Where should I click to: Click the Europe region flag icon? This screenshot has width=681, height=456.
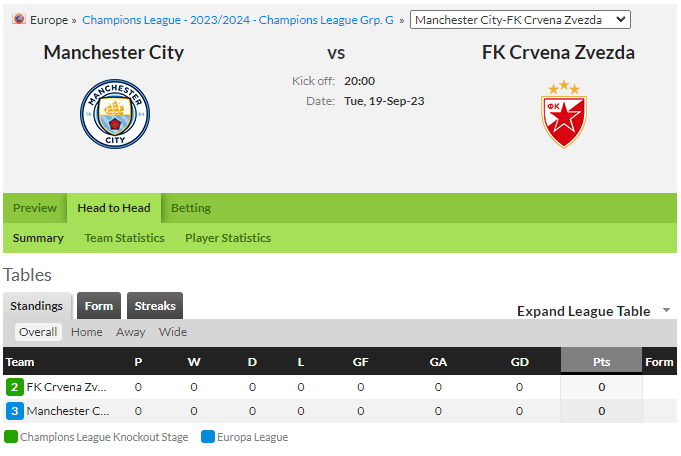point(19,19)
